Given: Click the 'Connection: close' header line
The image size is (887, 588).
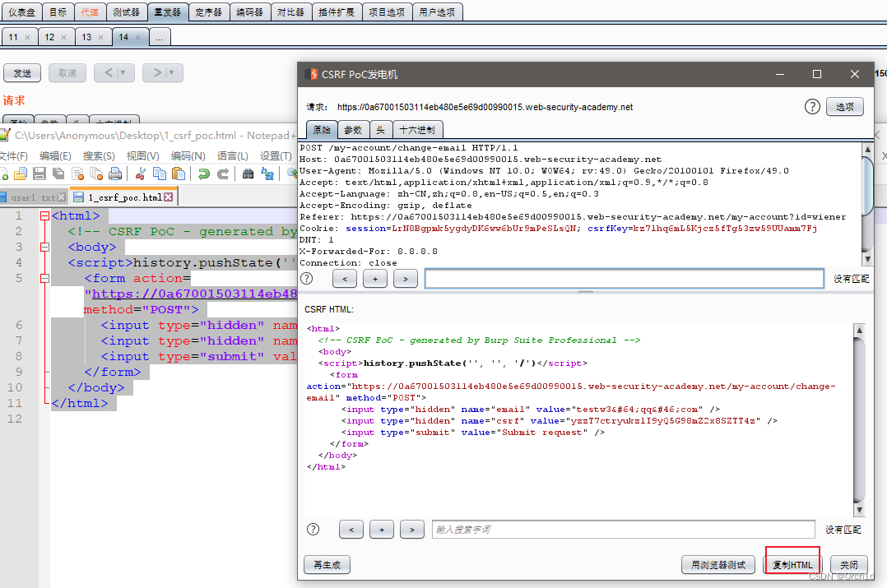Looking at the screenshot, I should [348, 263].
